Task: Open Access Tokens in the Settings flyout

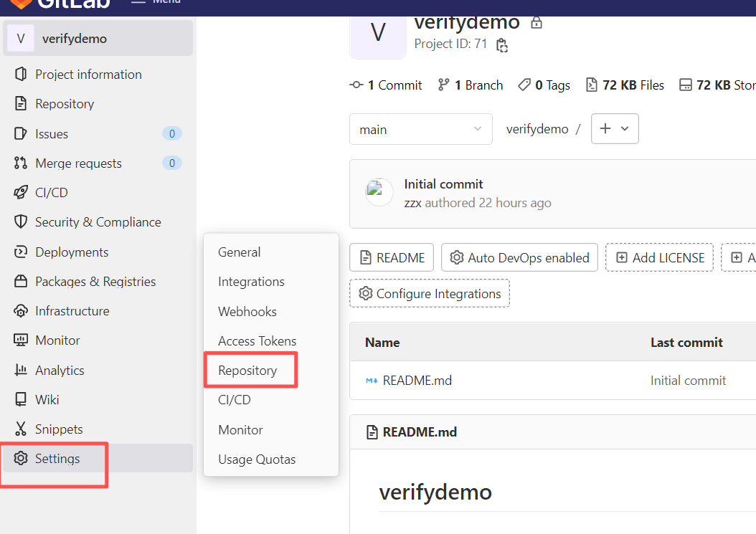Action: [257, 340]
